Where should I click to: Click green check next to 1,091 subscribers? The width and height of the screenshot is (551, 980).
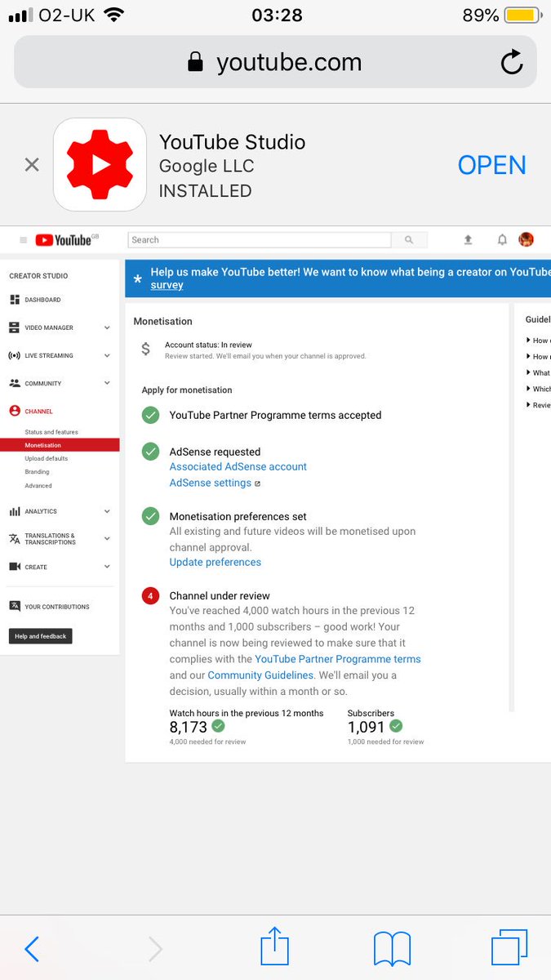point(396,726)
